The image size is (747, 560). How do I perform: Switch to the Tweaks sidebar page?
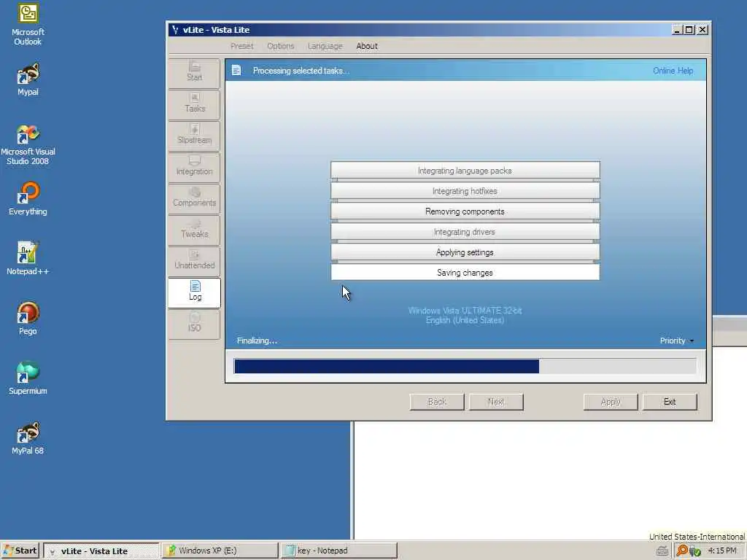(194, 230)
